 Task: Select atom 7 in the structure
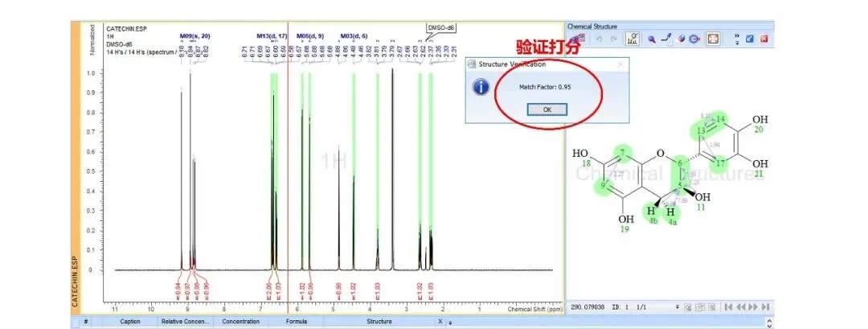623,152
